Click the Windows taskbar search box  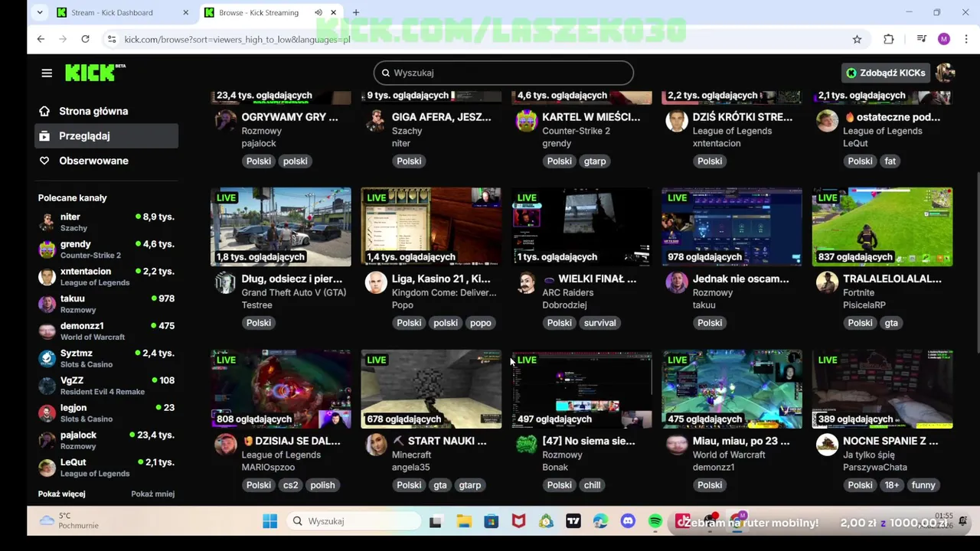pos(354,521)
